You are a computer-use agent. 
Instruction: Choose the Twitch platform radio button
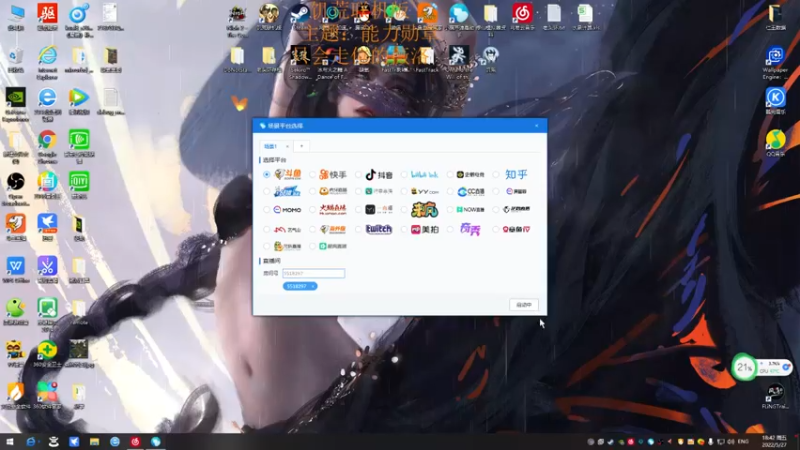tap(358, 230)
